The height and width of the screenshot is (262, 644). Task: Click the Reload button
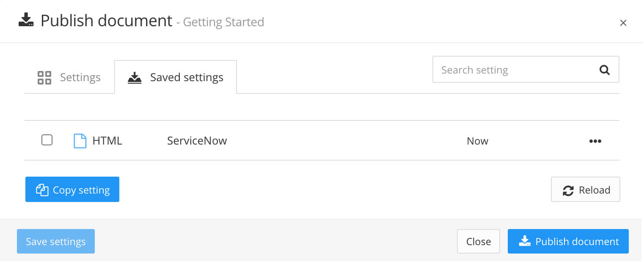point(585,189)
